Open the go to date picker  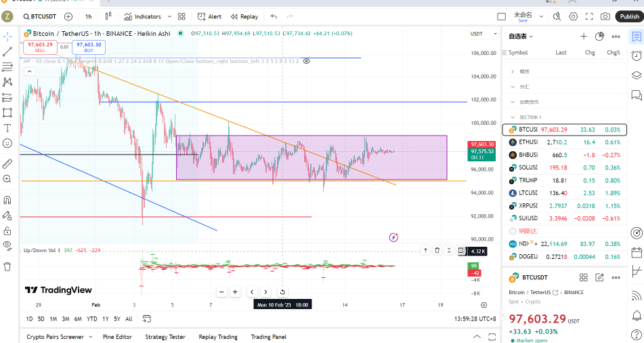tap(147, 319)
